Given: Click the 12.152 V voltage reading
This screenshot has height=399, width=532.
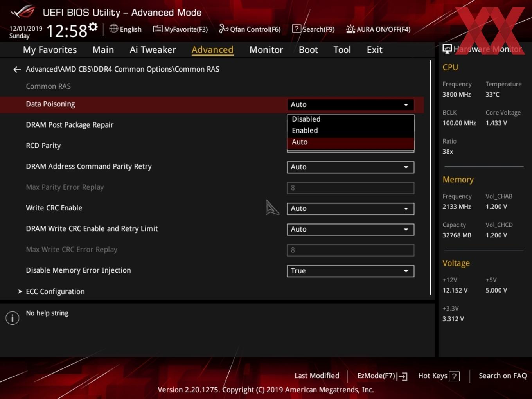Looking at the screenshot, I should point(455,290).
